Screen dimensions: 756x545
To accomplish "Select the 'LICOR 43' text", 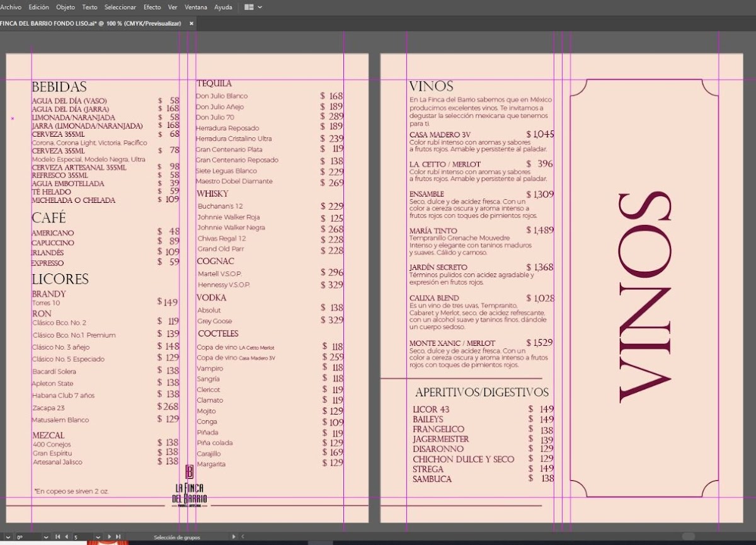I will click(431, 410).
